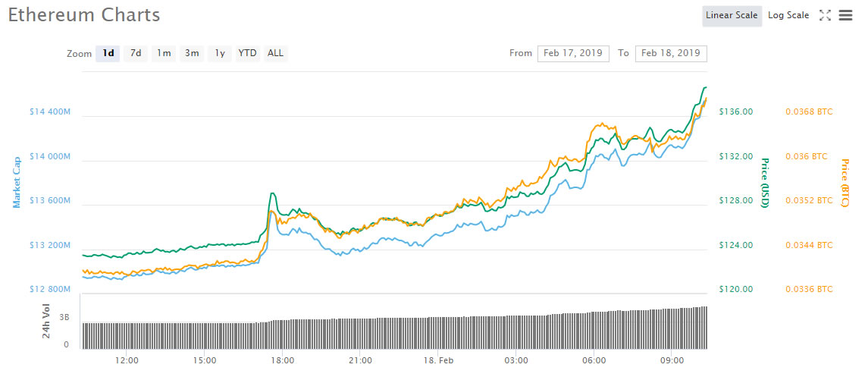The height and width of the screenshot is (380, 868).
Task: Set zoom to 3m
Action: click(x=192, y=53)
